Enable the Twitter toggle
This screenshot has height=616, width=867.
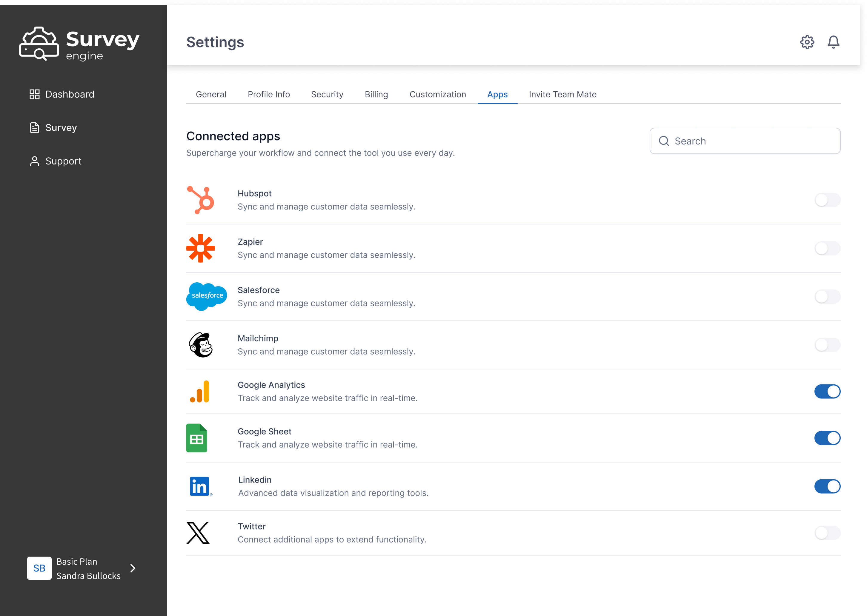point(827,532)
